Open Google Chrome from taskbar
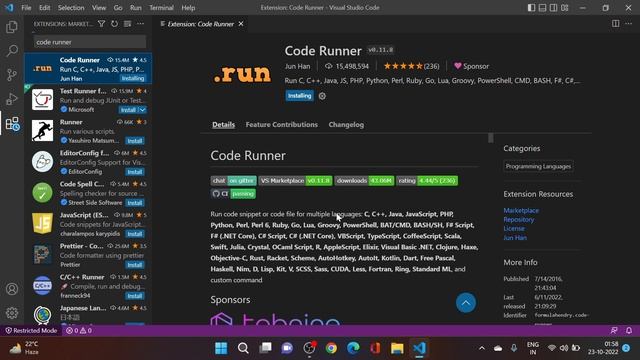640x360 pixels. coord(331,348)
